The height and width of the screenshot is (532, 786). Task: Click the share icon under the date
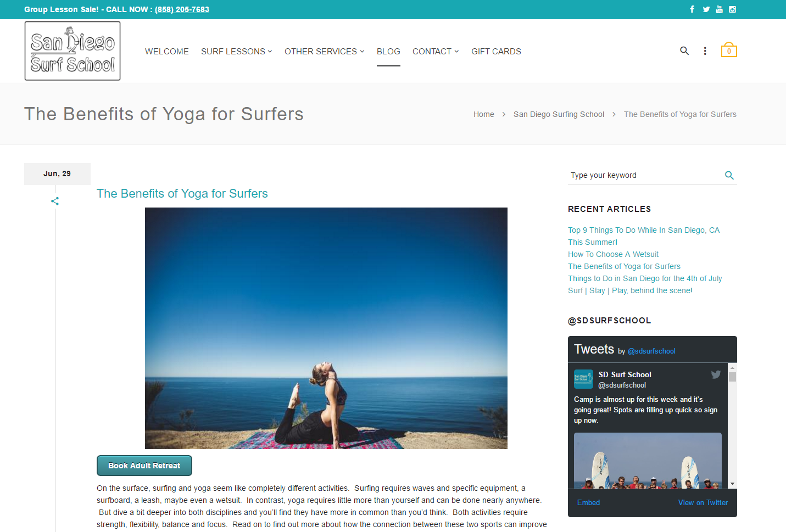click(x=55, y=201)
